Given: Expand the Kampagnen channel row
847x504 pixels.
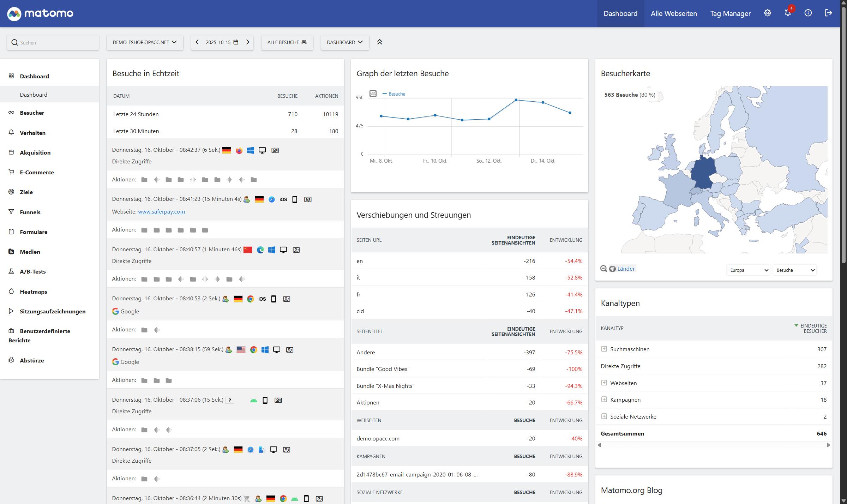Looking at the screenshot, I should click(604, 399).
